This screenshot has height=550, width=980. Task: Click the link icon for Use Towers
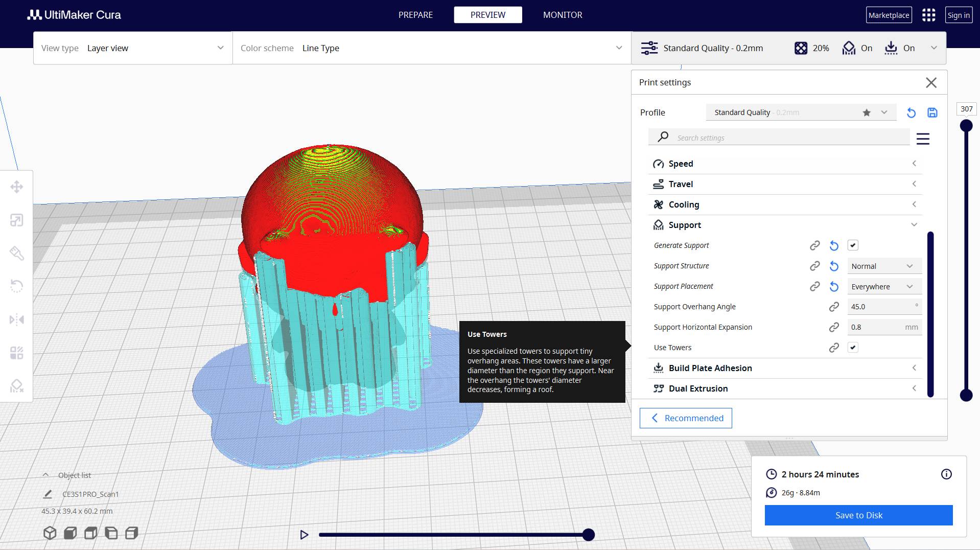point(834,348)
